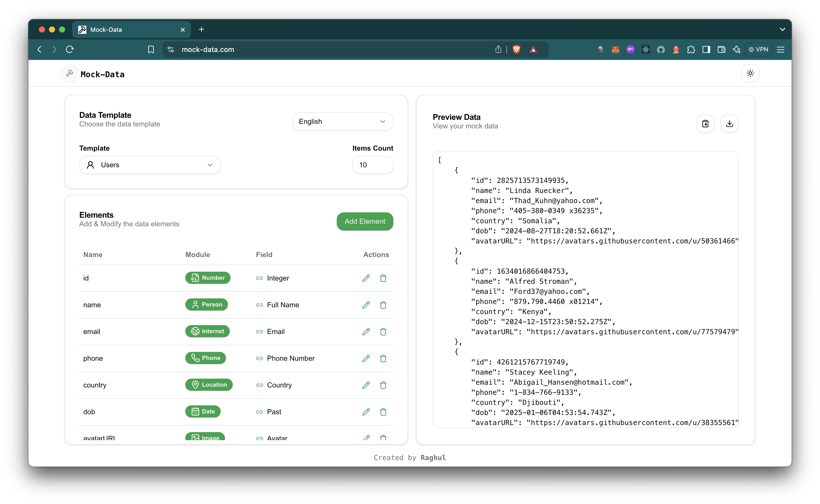Click the Past field text
Screen dimensions: 820x504
274,412
